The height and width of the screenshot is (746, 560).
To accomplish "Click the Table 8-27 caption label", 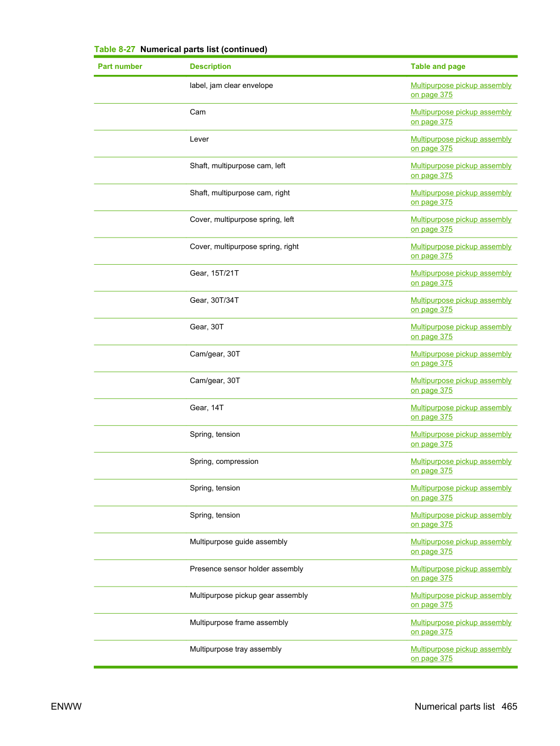I will click(x=114, y=49).
